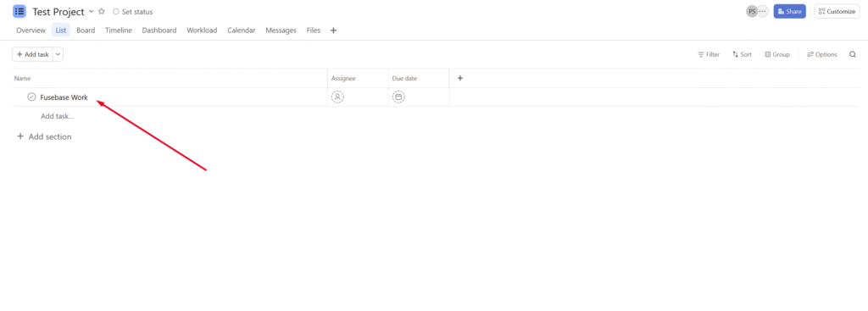Expand the Add task dropdown arrow
Viewport: 868px width, 311px height.
pyautogui.click(x=58, y=54)
